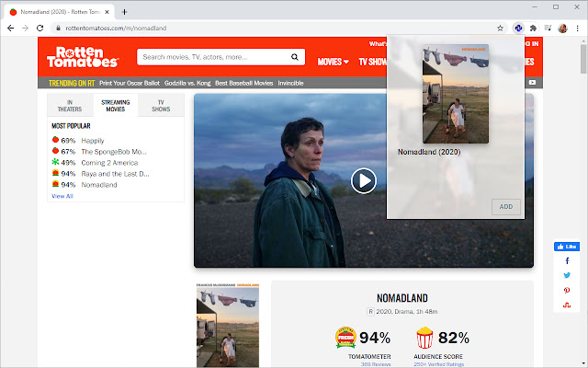Open the Chrome three-dot menu
588x368 pixels.
point(578,29)
